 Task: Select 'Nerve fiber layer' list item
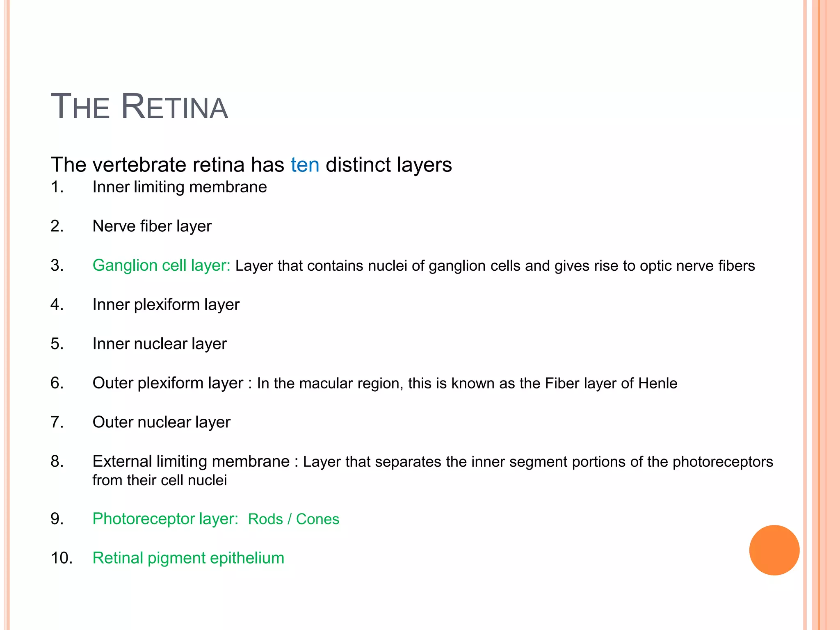pos(152,226)
